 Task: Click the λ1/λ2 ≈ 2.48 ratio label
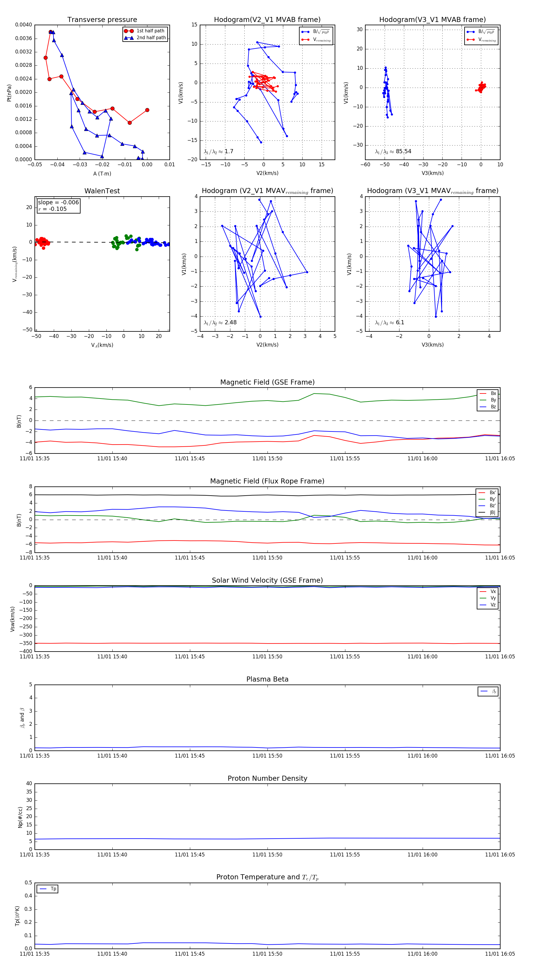(220, 323)
